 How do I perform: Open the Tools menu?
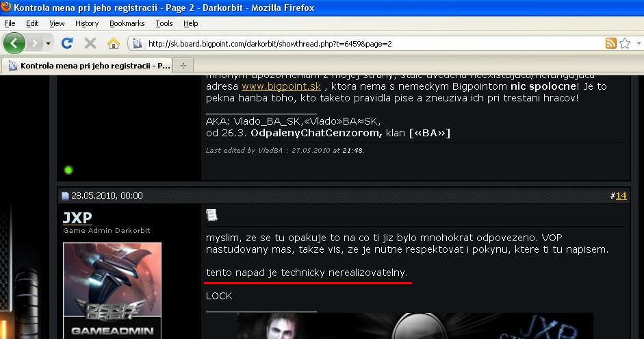tap(164, 23)
